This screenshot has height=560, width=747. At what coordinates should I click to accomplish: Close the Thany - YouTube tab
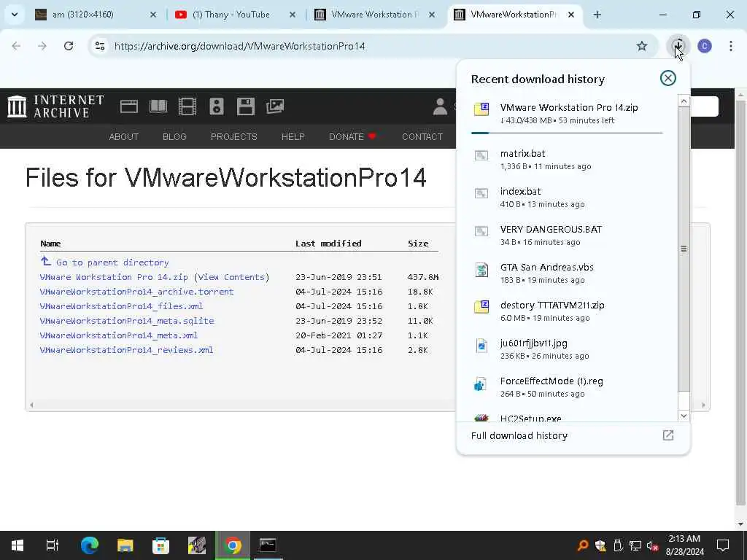(x=293, y=15)
